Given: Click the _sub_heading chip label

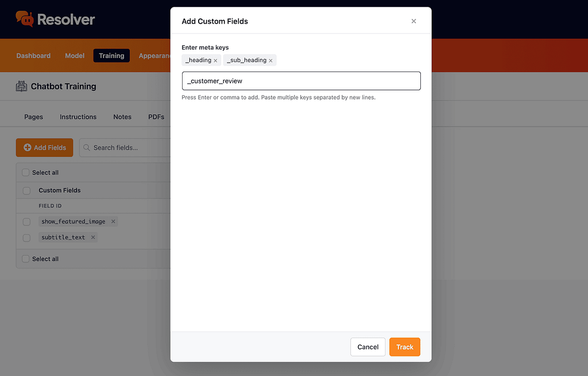Looking at the screenshot, I should coord(246,60).
